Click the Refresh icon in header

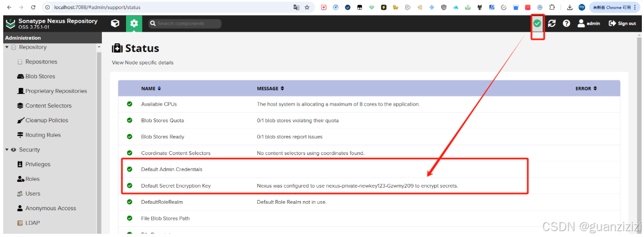[x=552, y=24]
